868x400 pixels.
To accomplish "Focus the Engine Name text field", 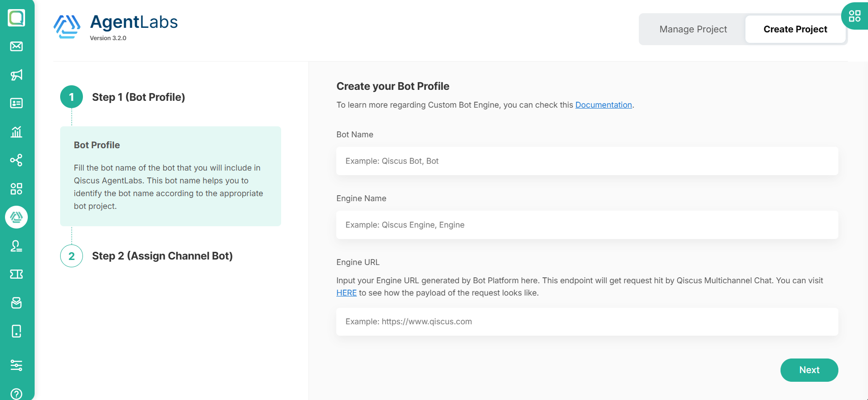I will pyautogui.click(x=587, y=225).
